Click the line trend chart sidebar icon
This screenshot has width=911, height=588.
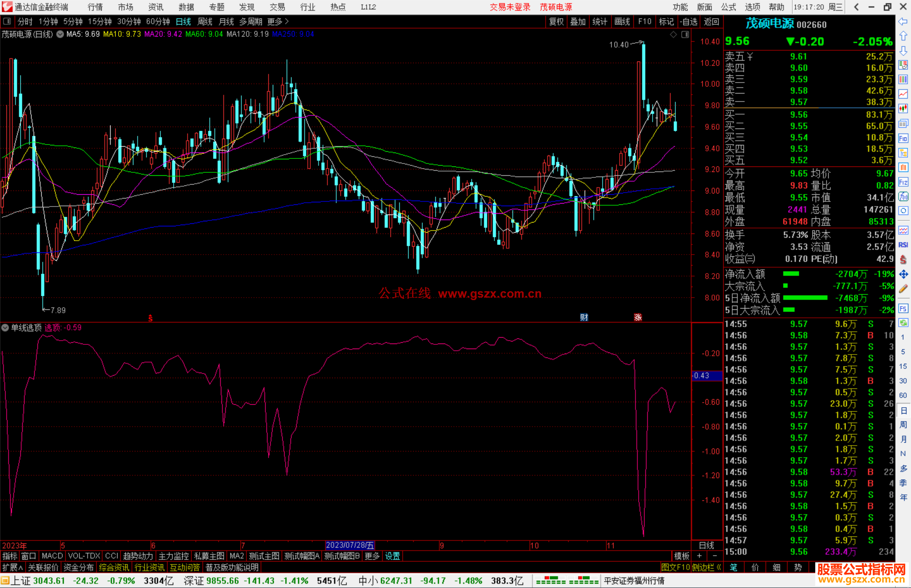903,94
